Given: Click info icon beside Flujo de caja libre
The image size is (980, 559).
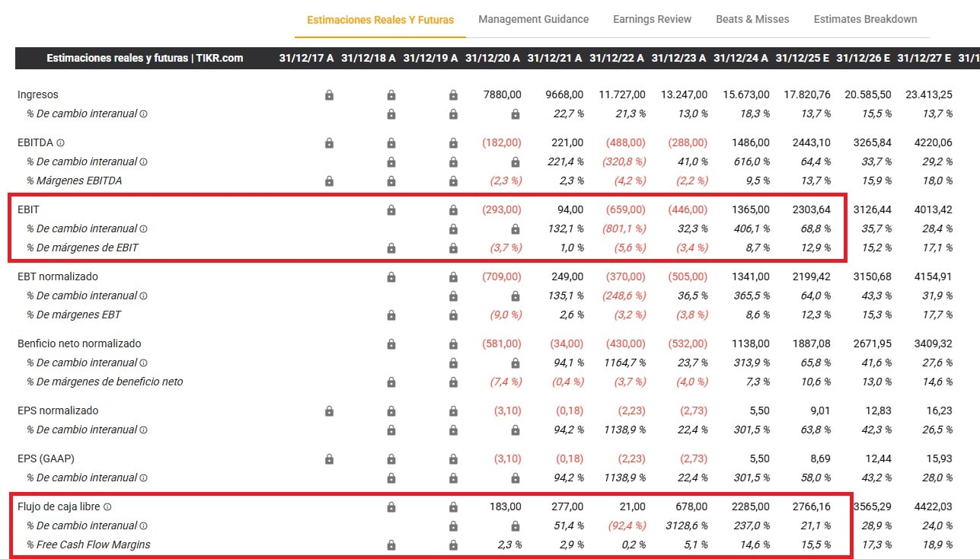Looking at the screenshot, I should (x=107, y=507).
